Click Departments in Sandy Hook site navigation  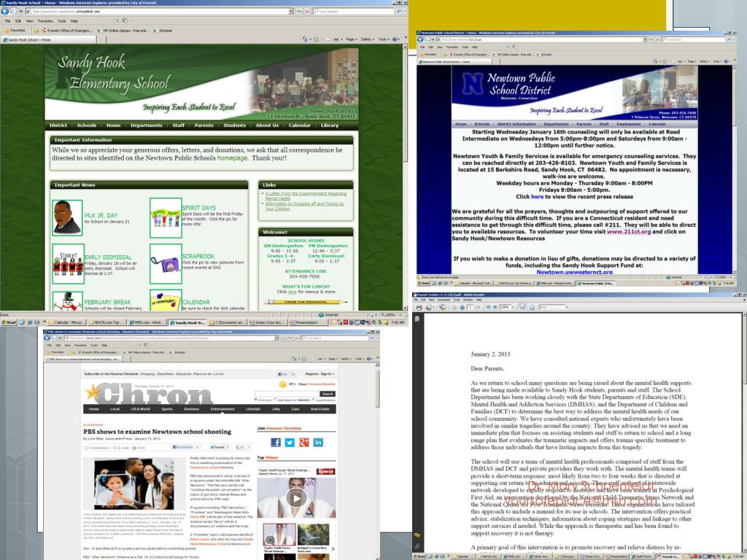pos(146,125)
